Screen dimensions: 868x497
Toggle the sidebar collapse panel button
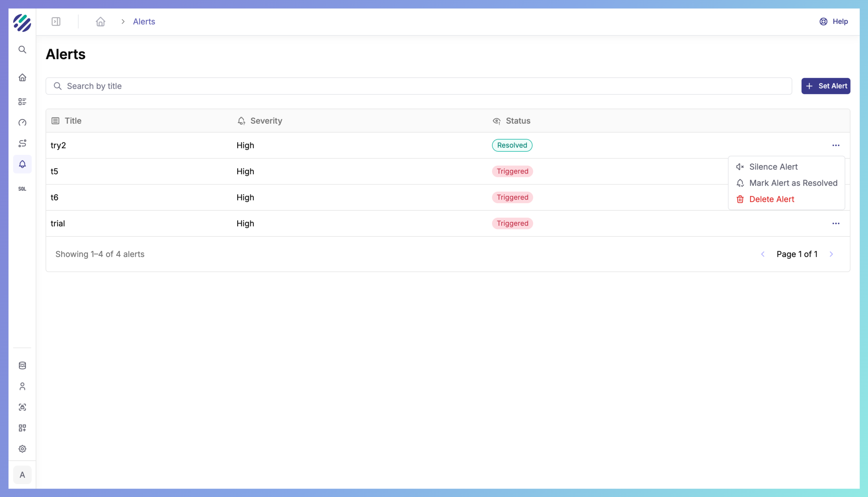click(56, 21)
